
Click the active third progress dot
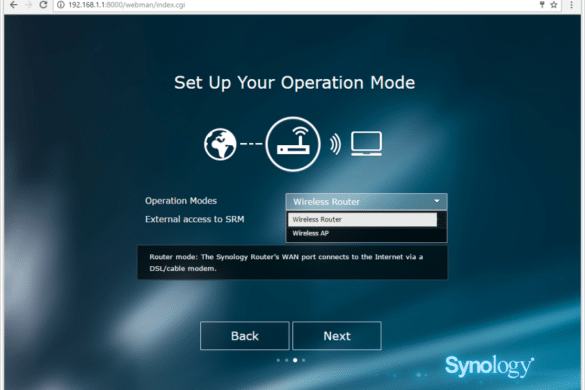pyautogui.click(x=295, y=360)
